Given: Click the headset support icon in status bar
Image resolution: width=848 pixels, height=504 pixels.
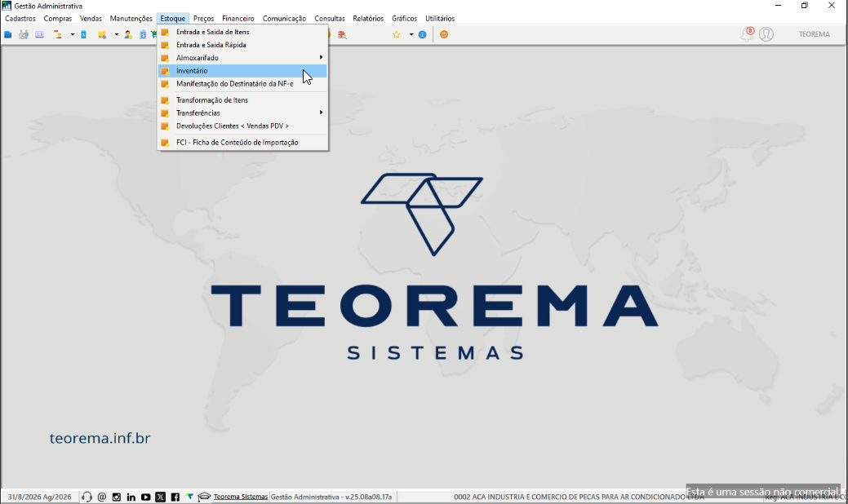Looking at the screenshot, I should coord(87,497).
